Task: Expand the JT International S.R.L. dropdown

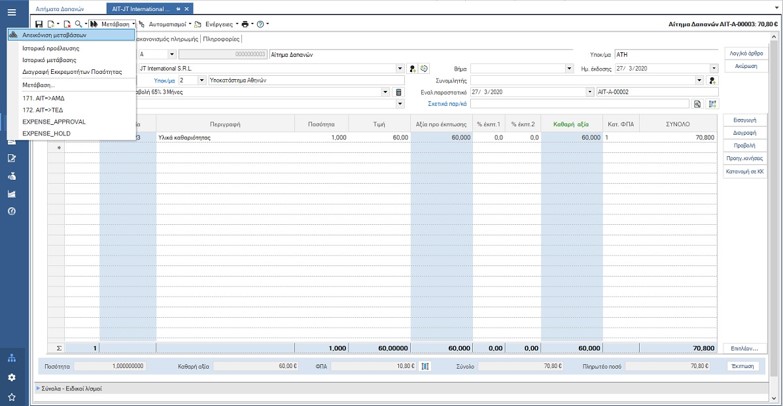Action: (x=400, y=68)
